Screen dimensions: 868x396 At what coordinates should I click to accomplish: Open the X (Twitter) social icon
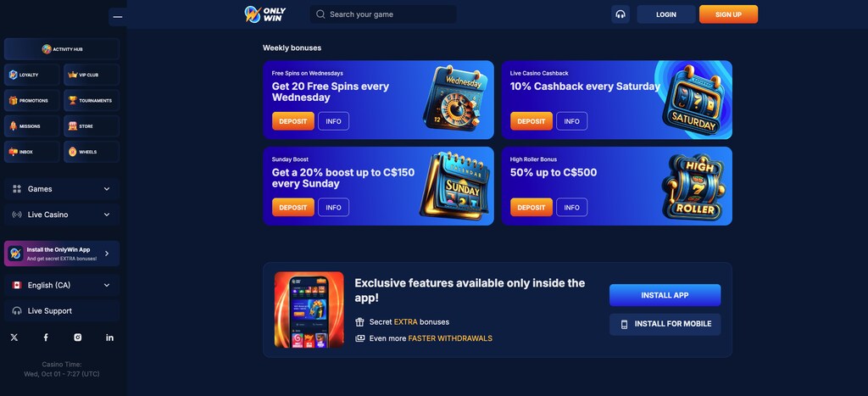click(14, 337)
